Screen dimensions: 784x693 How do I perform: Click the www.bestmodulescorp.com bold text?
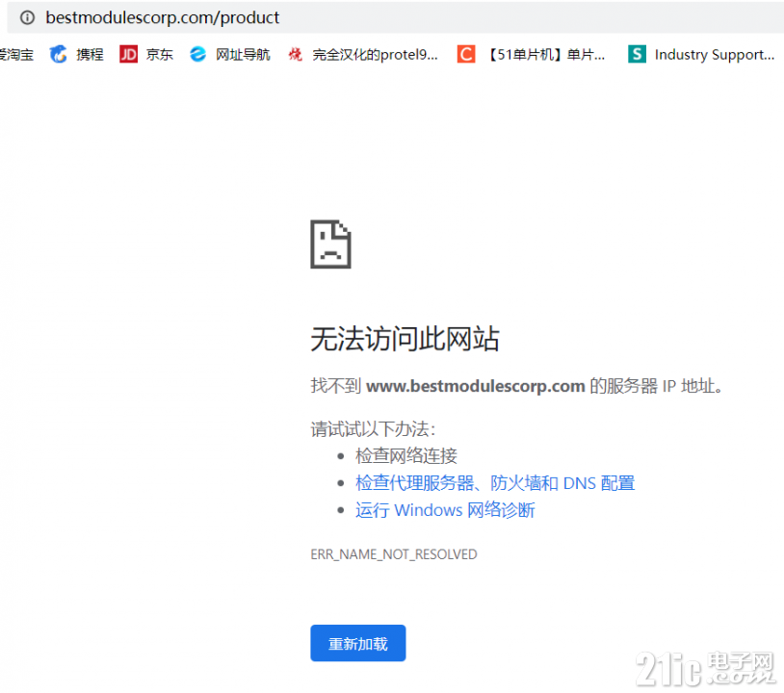(476, 386)
